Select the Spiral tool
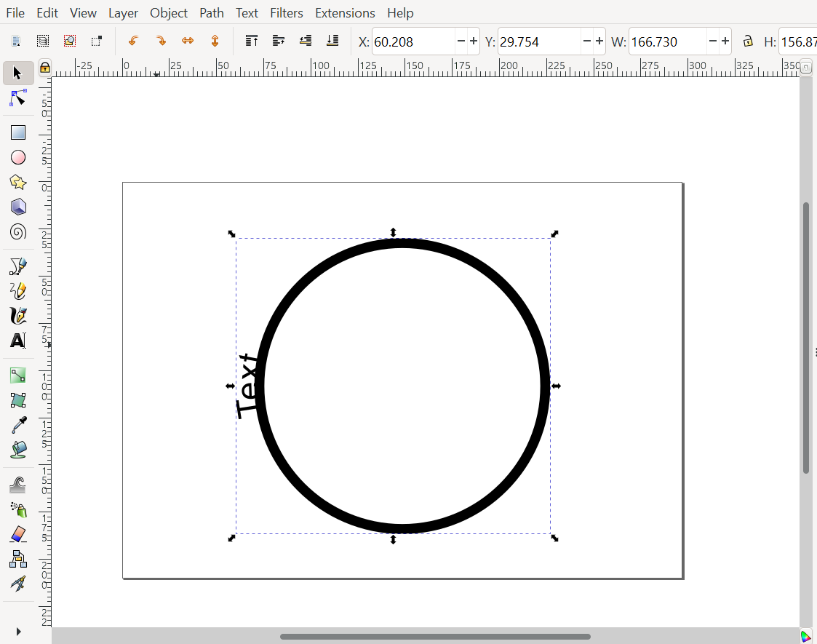 pyautogui.click(x=17, y=231)
